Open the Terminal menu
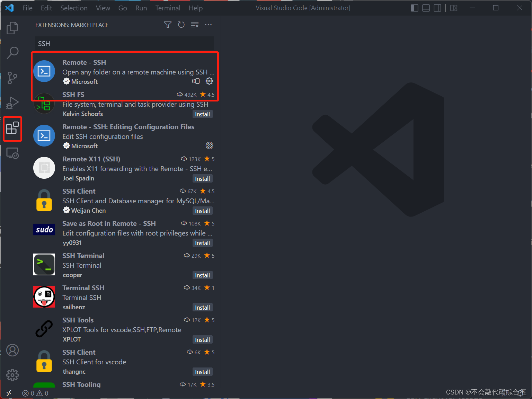This screenshot has height=399, width=532. [168, 8]
